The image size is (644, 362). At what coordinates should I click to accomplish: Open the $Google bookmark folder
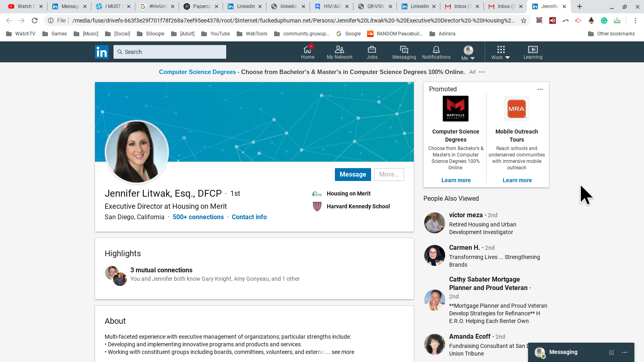151,34
